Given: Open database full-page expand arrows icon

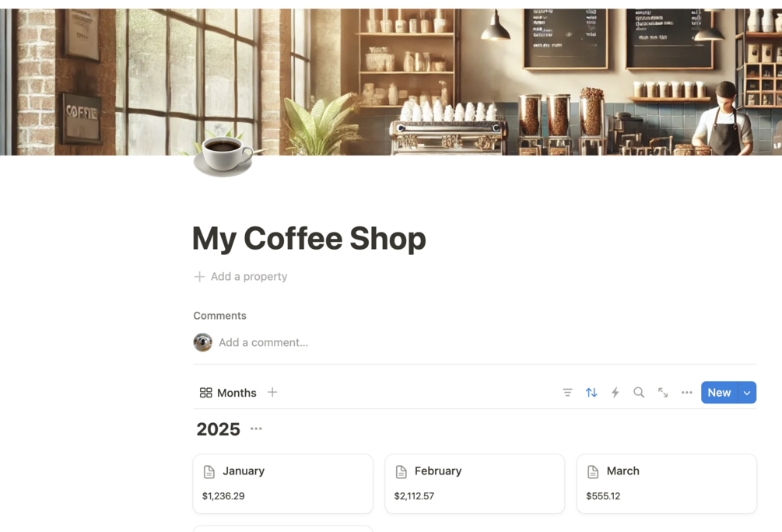Looking at the screenshot, I should tap(663, 393).
